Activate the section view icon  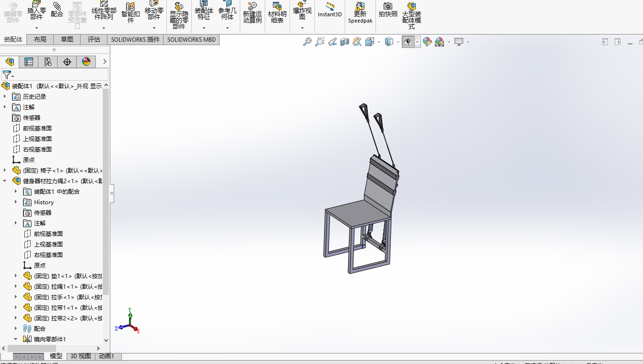[345, 42]
